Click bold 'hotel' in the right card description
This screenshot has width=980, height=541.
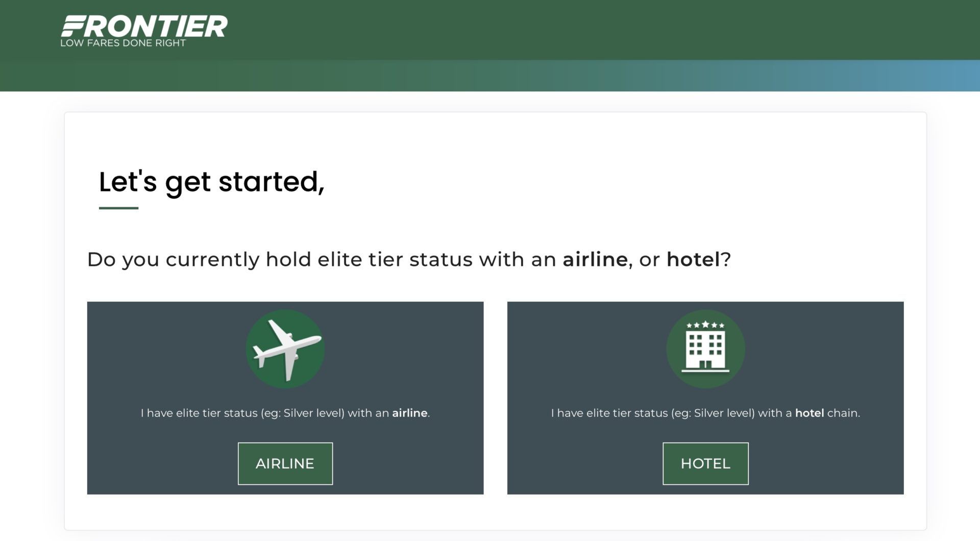click(x=810, y=413)
